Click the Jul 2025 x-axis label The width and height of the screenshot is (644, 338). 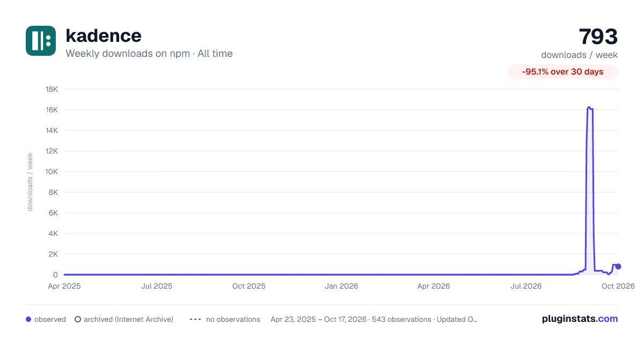coord(157,286)
